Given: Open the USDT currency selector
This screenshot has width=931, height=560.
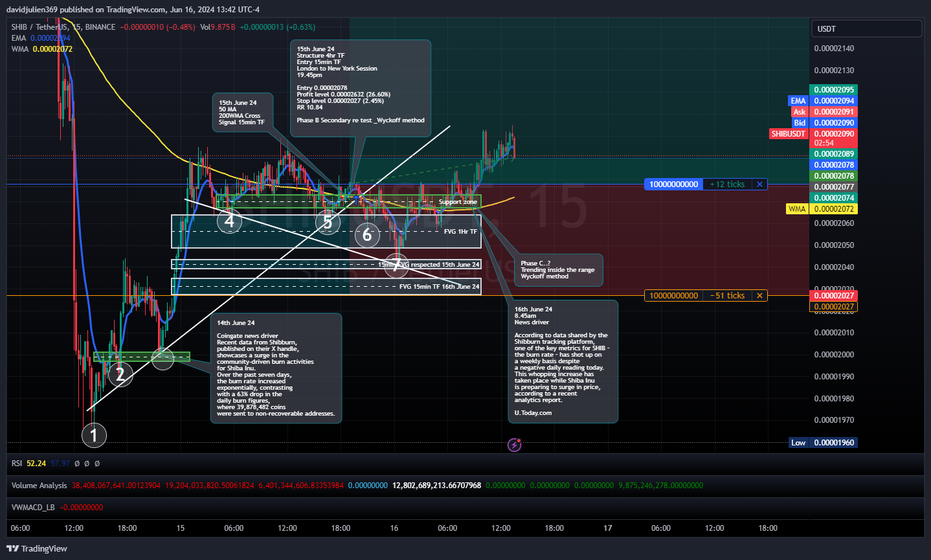Looking at the screenshot, I should [866, 28].
